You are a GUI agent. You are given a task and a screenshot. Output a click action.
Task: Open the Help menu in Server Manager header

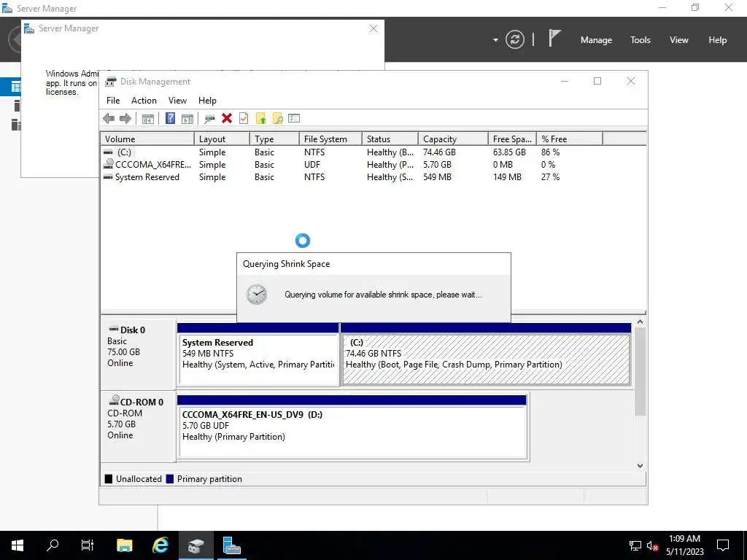click(718, 40)
